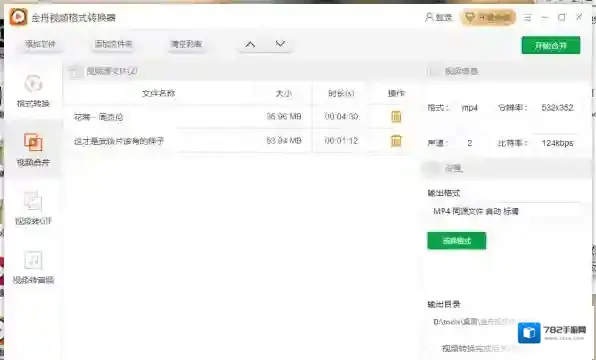This screenshot has height=360, width=596.
Task: Click the 36.96 MB size cell
Action: tap(284, 116)
